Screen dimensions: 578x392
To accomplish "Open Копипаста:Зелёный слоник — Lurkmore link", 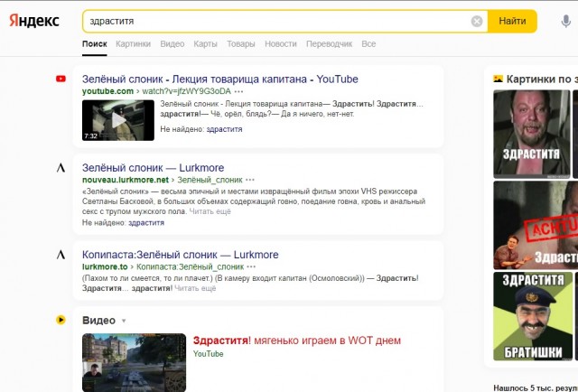I will click(x=181, y=255).
